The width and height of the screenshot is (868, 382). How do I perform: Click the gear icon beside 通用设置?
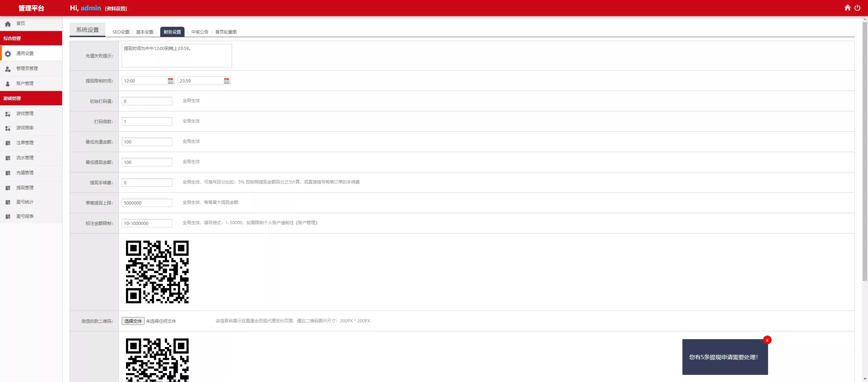point(8,54)
